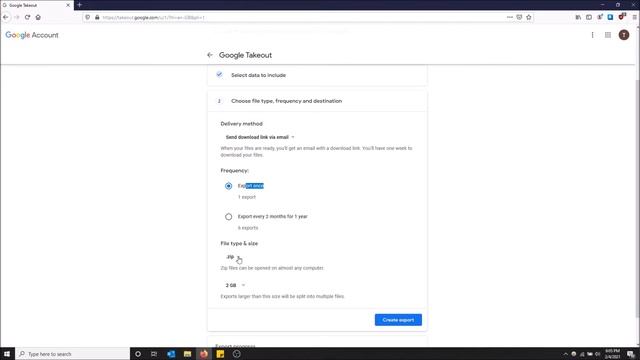Open the page actions ellipsis menu
The height and width of the screenshot is (360, 640).
point(509,17)
